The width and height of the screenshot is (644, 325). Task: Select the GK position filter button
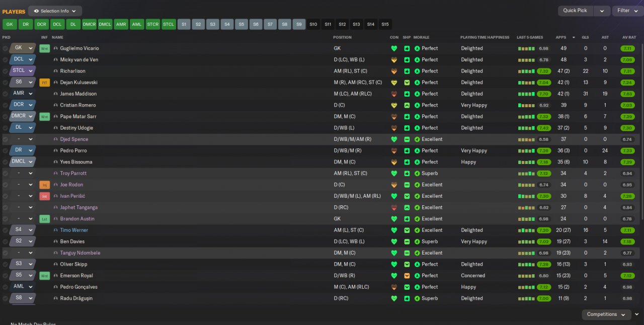(10, 24)
